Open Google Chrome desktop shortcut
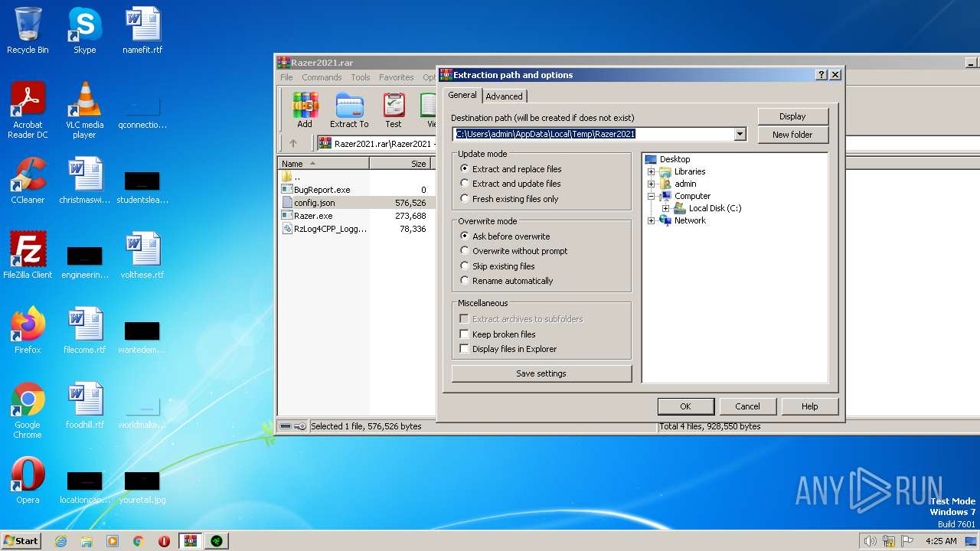 pyautogui.click(x=28, y=410)
